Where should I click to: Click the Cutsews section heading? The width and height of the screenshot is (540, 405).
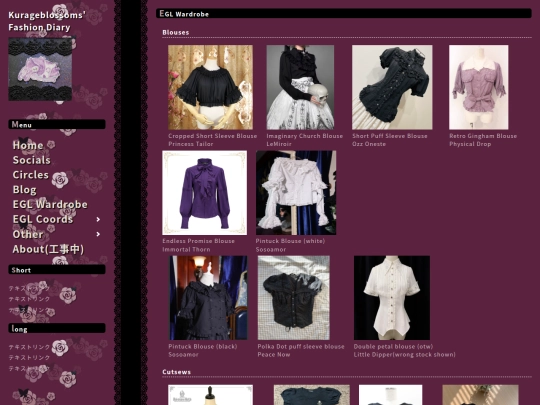click(x=176, y=372)
